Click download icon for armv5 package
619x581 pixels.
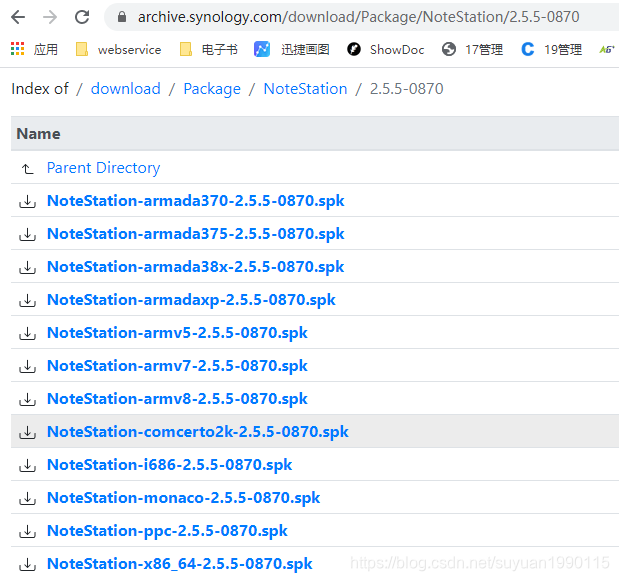coord(27,334)
